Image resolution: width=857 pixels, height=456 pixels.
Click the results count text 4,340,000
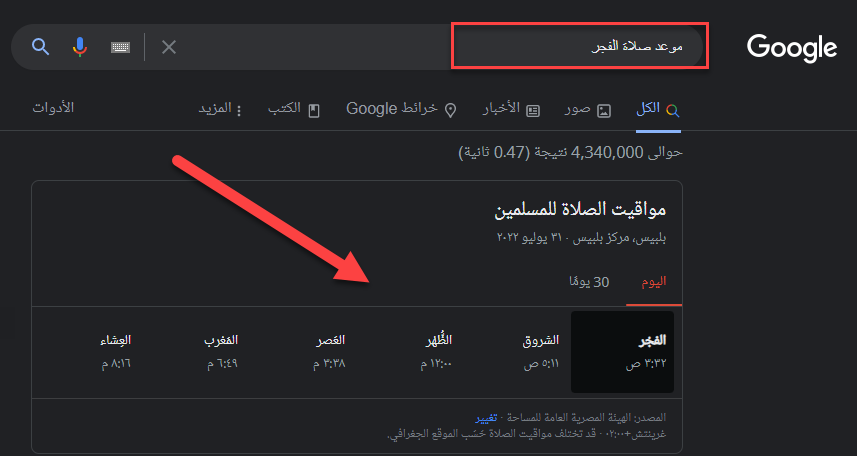571,153
